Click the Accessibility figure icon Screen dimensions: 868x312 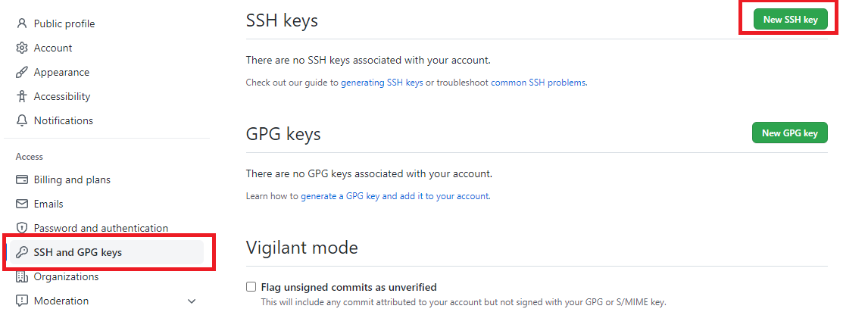[x=22, y=96]
